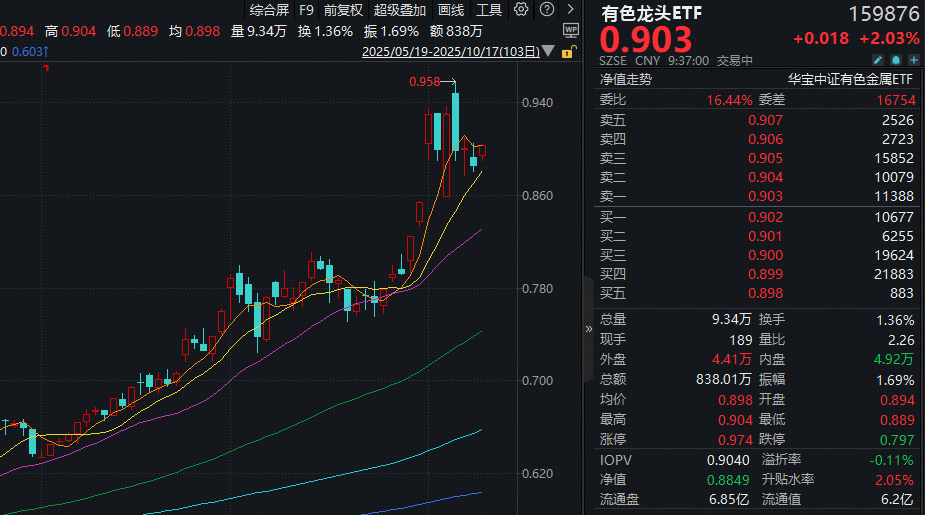Viewport: 925px width, 515px height.
Task: Toggle 前复权 price adjustment
Action: [343, 10]
